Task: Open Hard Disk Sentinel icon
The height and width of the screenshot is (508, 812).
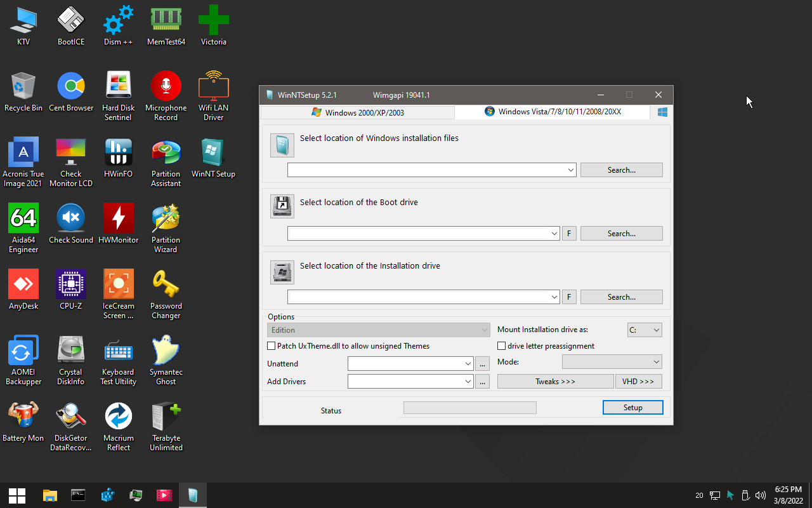Action: point(119,96)
